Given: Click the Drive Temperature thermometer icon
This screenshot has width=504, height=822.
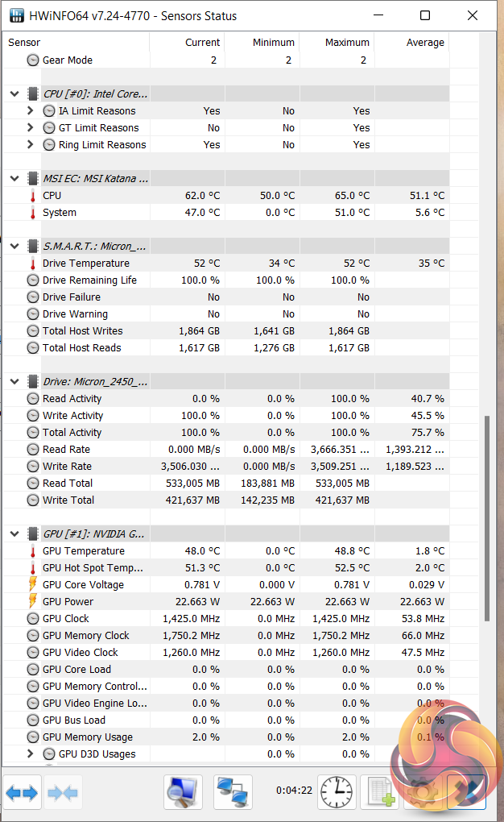Looking at the screenshot, I should click(33, 264).
